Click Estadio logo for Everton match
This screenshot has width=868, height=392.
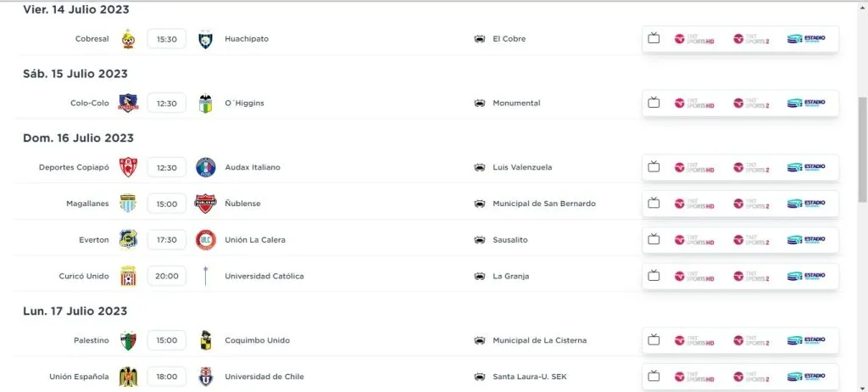click(805, 240)
